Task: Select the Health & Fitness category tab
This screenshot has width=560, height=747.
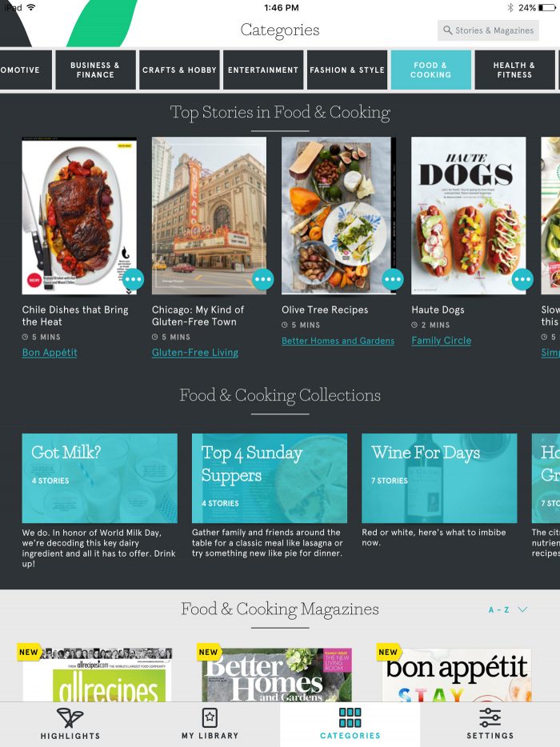Action: coord(514,70)
